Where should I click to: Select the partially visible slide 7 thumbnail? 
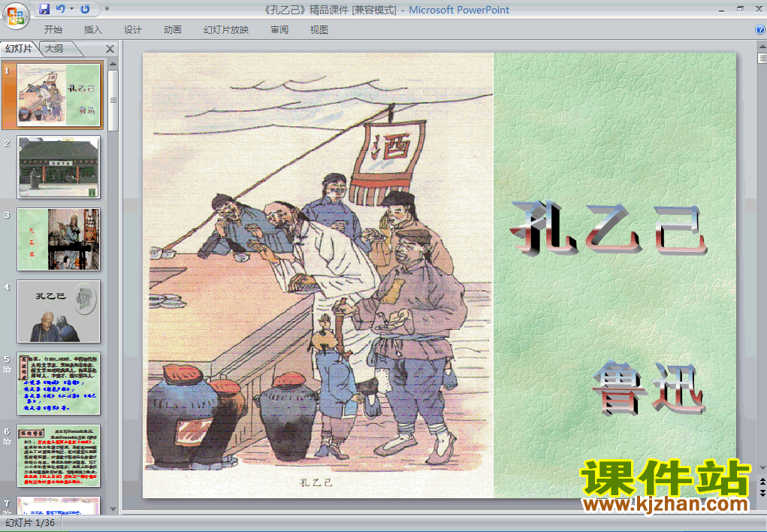[59, 505]
